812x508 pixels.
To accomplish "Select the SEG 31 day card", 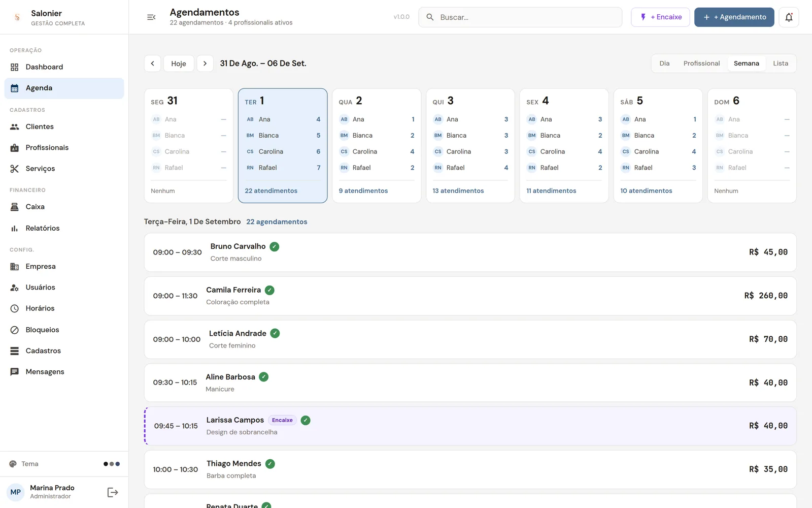I will tap(189, 146).
